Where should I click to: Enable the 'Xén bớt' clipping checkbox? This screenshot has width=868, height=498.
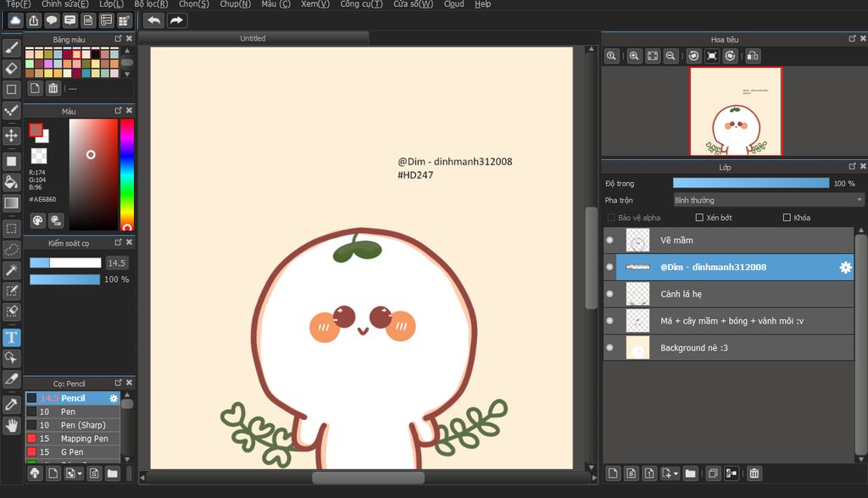pos(699,218)
